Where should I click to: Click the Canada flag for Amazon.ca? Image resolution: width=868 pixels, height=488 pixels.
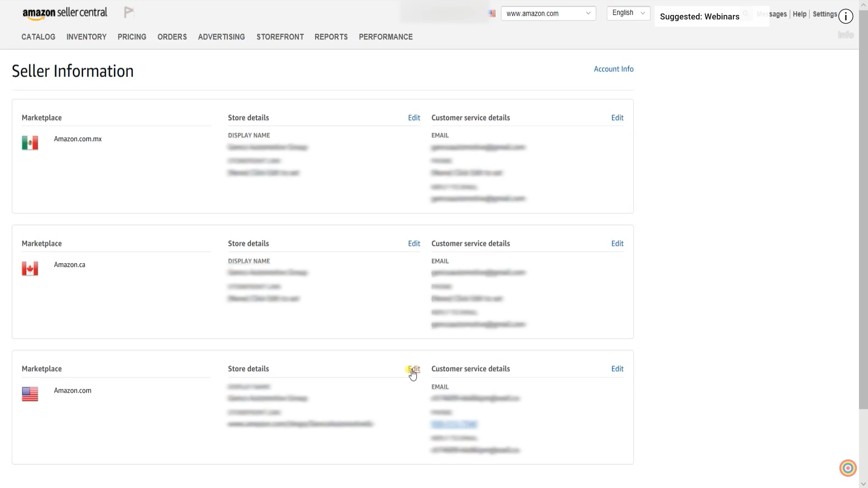point(30,268)
